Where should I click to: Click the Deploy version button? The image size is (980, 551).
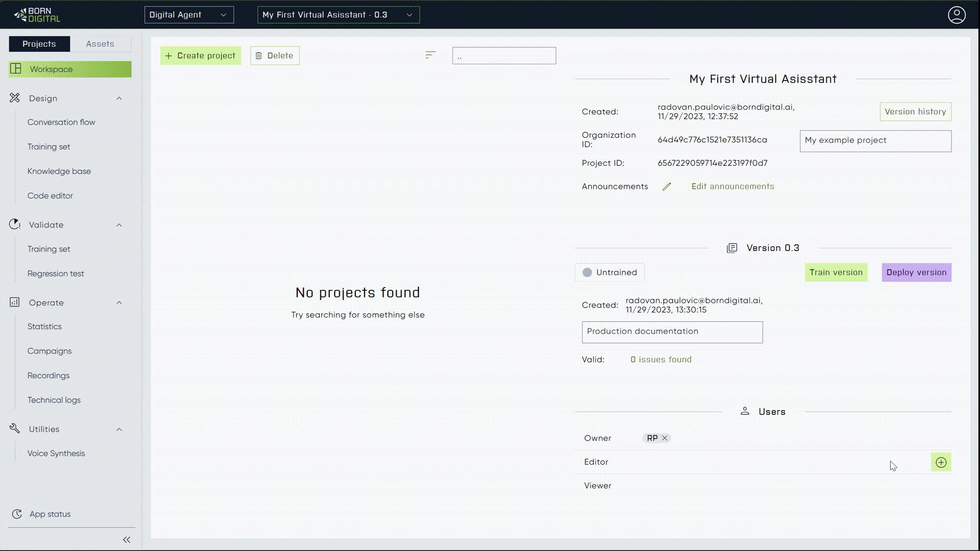[916, 272]
